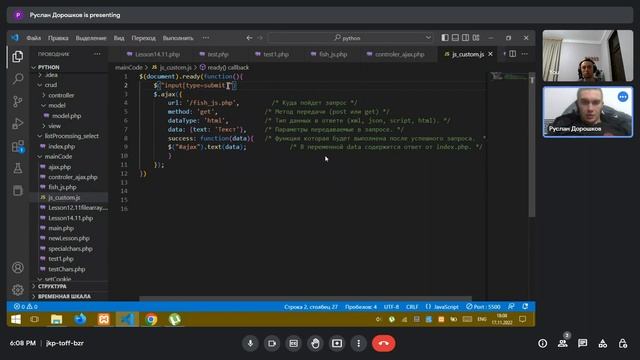Open the Run and Debug view

click(x=18, y=123)
